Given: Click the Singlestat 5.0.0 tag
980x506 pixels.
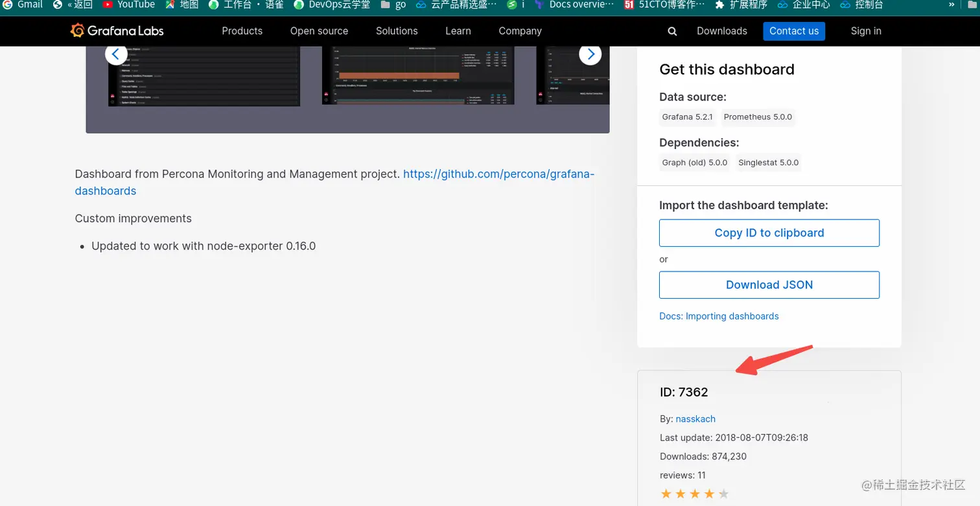Looking at the screenshot, I should [768, 163].
